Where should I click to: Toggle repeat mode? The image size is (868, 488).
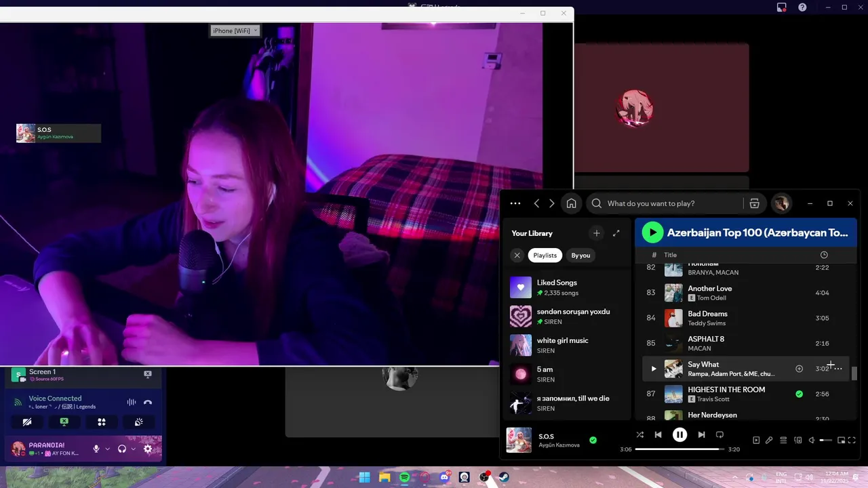(719, 434)
